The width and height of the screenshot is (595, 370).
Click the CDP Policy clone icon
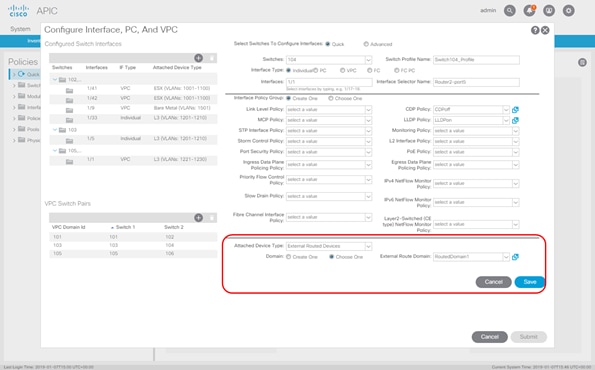coord(515,110)
